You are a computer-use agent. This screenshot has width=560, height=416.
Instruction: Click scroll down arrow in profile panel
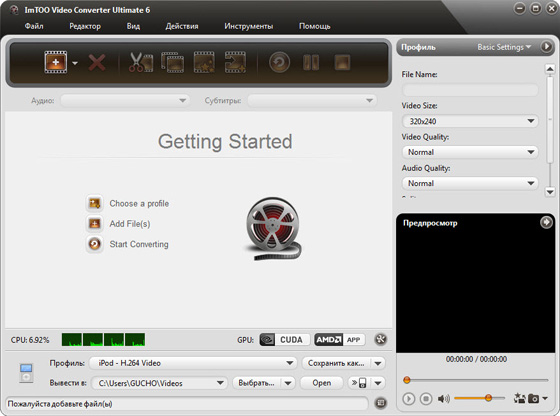(x=550, y=192)
